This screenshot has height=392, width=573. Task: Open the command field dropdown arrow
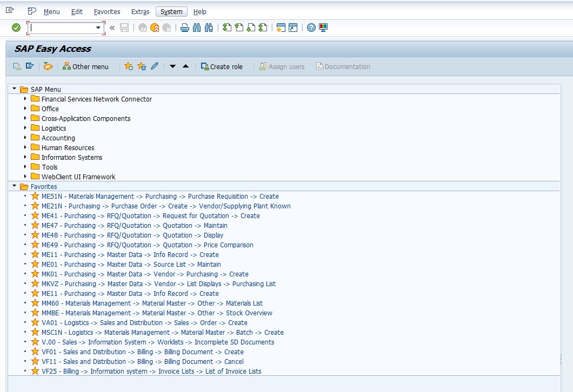98,28
